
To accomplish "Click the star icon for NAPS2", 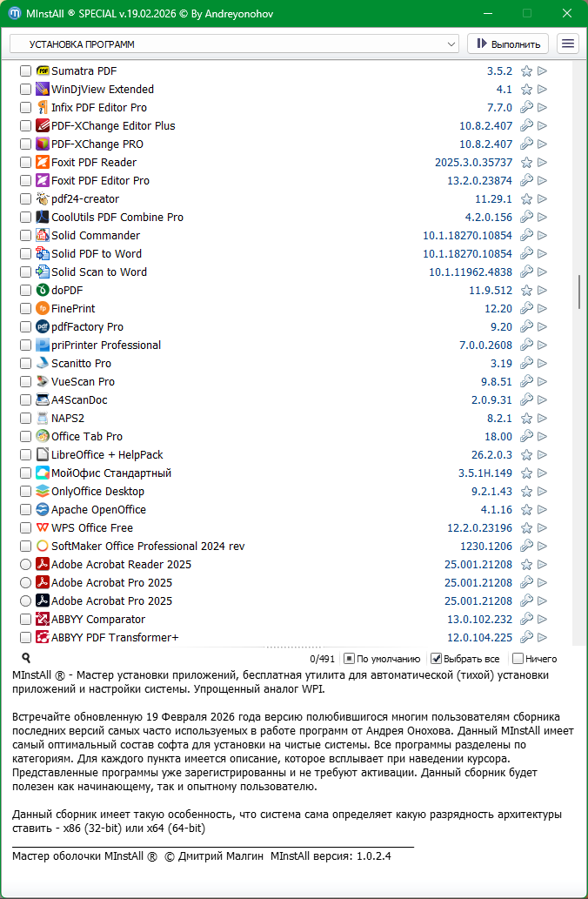I will click(526, 419).
